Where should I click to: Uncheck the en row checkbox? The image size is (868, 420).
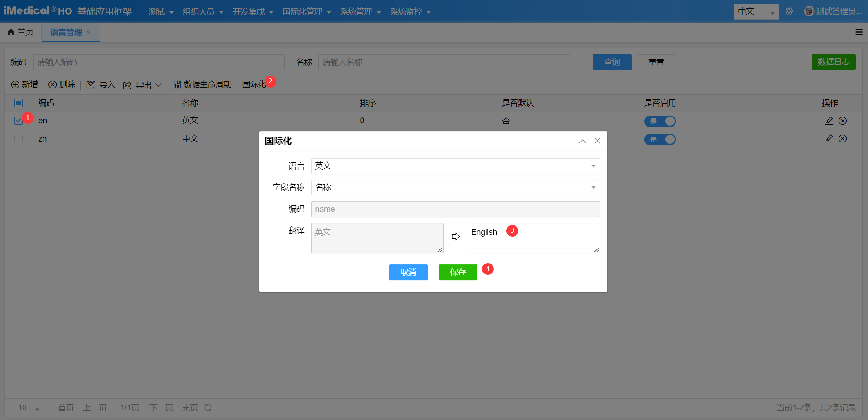(x=19, y=121)
